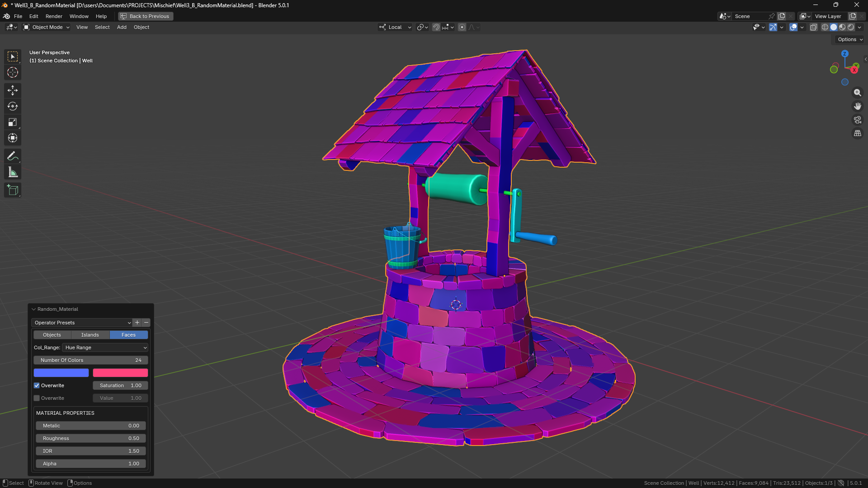The image size is (868, 488).
Task: Switch to the Islands tab
Action: (90, 335)
